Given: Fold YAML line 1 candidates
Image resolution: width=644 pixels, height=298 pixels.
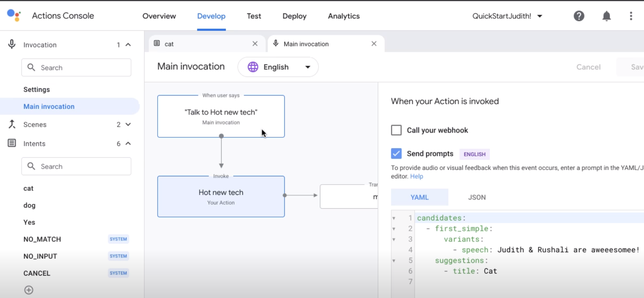Looking at the screenshot, I should pos(394,218).
